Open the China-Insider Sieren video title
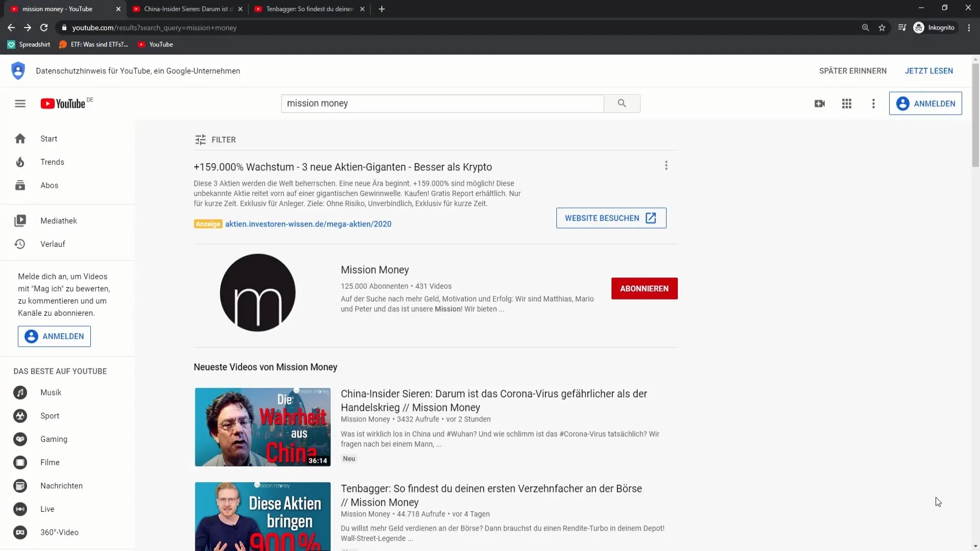980x551 pixels. click(x=494, y=400)
